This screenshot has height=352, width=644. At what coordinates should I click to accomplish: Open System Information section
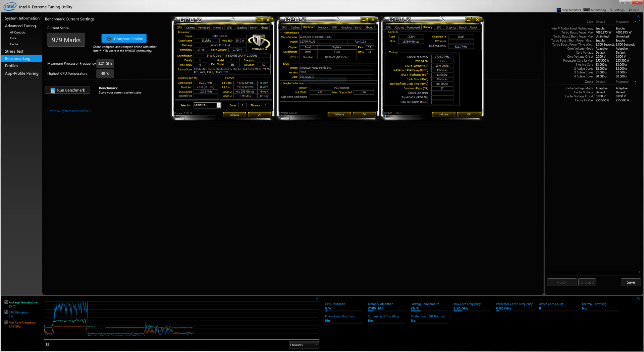tap(22, 18)
